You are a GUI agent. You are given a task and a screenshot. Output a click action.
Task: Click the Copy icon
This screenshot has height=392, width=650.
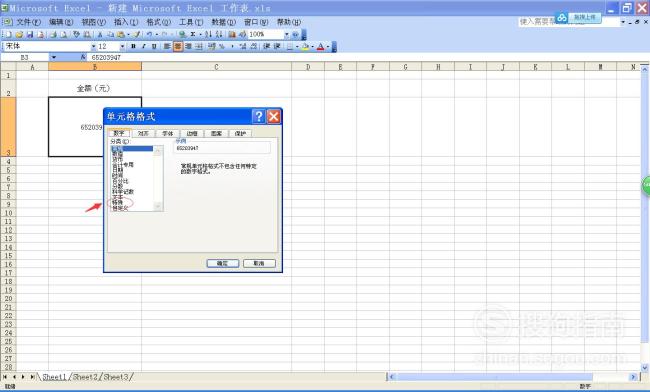tap(111, 34)
